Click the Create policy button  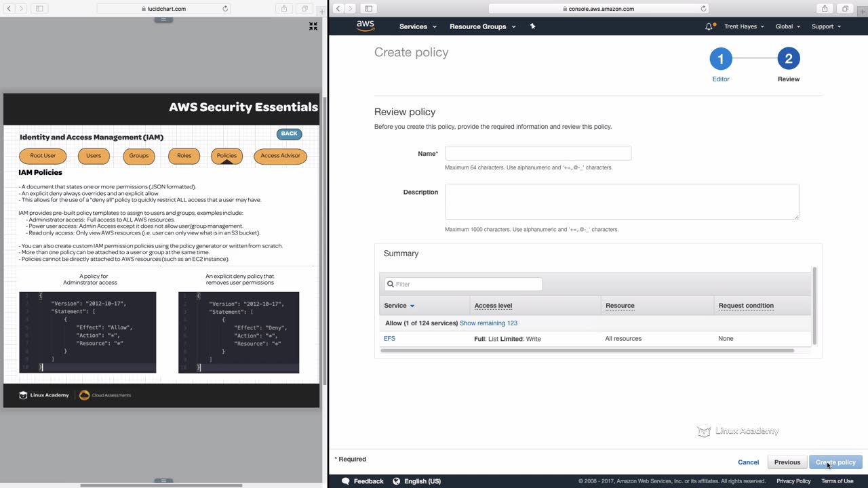(x=835, y=462)
